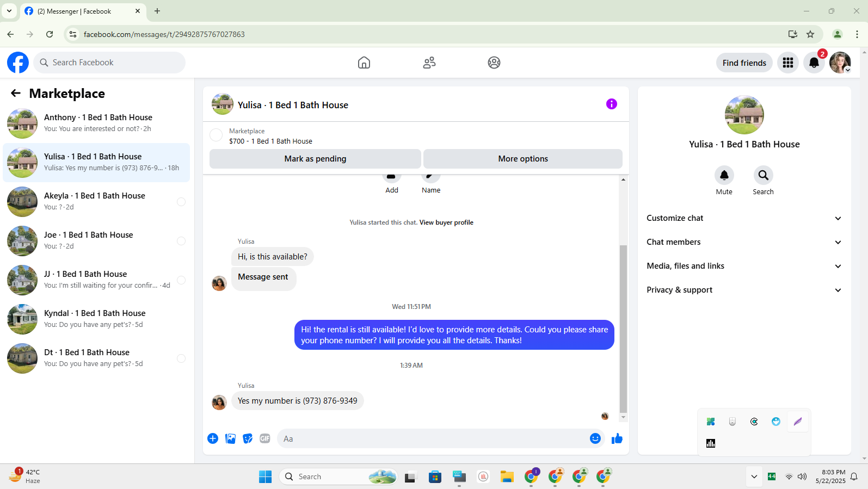The height and width of the screenshot is (489, 868).
Task: Open the Chrome three-dot menu
Action: click(857, 34)
